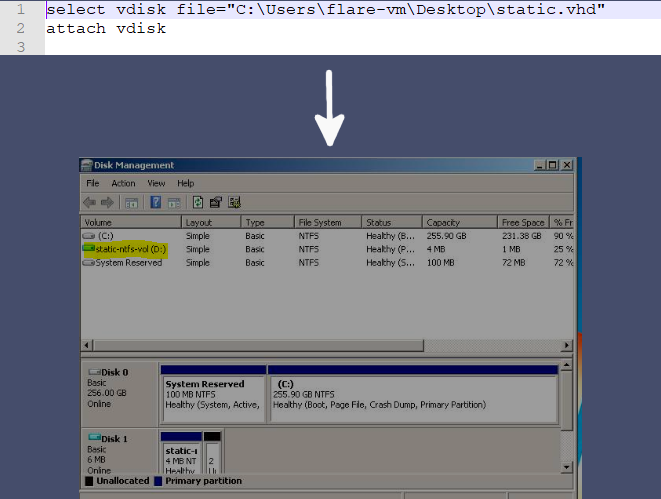661x499 pixels.
Task: Select the System Reserved volume row
Action: [128, 263]
